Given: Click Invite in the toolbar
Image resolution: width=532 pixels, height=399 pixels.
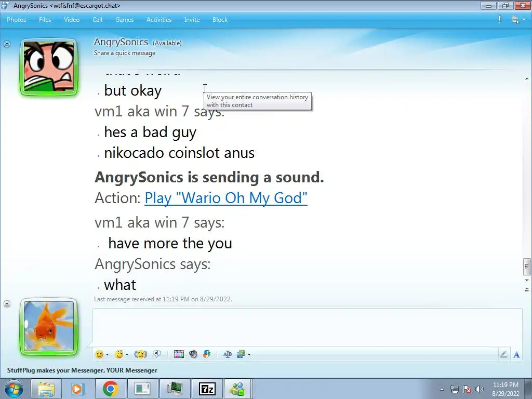Looking at the screenshot, I should (x=192, y=20).
